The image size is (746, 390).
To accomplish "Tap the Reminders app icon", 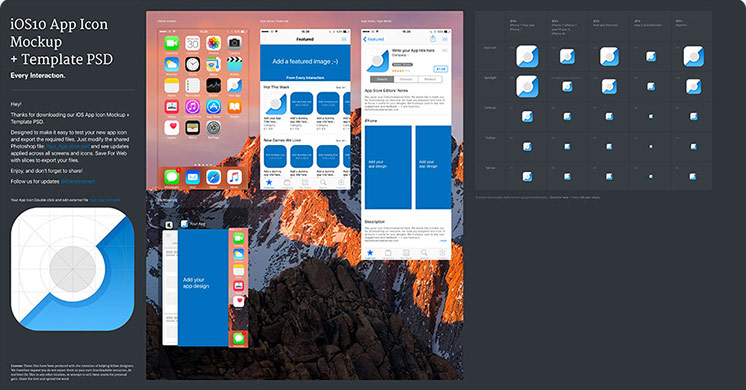I will [x=192, y=86].
